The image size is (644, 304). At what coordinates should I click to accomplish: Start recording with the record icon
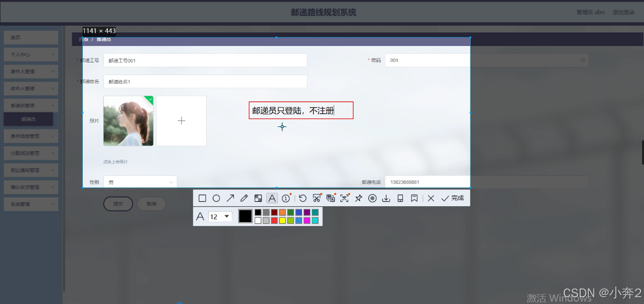point(372,198)
